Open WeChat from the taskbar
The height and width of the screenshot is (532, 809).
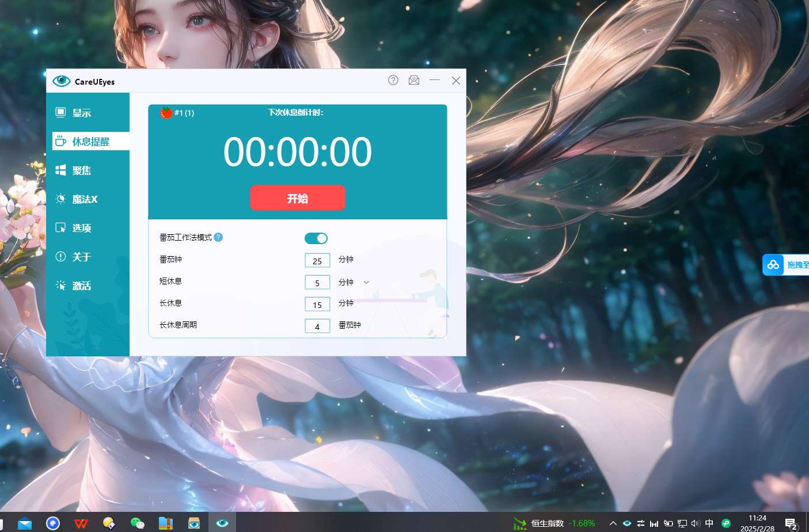(x=138, y=523)
